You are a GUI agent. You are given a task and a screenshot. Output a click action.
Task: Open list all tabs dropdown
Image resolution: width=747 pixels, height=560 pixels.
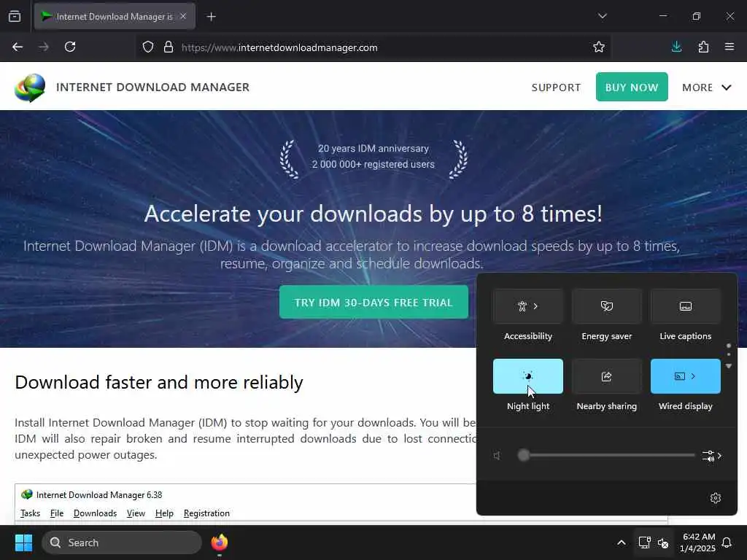[x=602, y=16]
